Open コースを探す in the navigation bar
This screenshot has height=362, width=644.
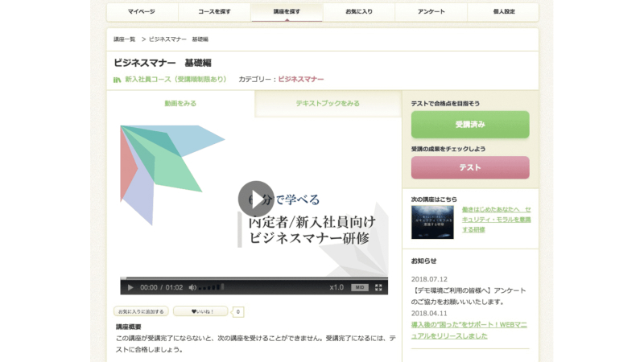pyautogui.click(x=214, y=12)
